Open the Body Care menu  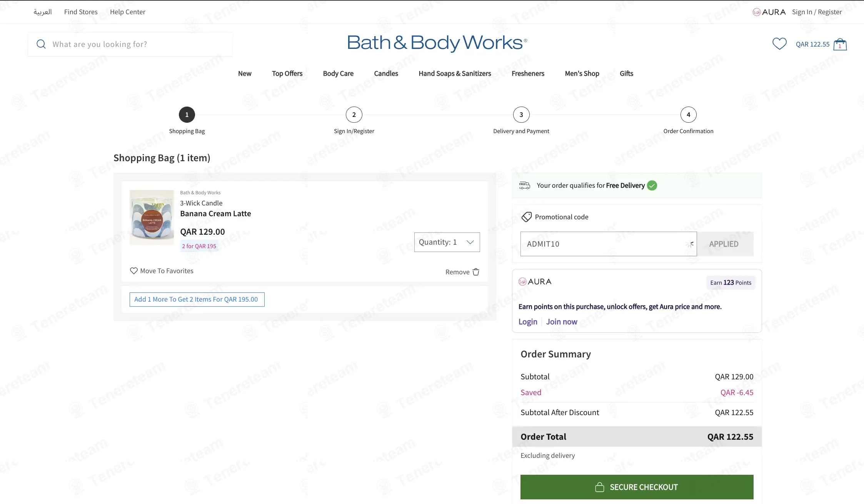pos(338,73)
